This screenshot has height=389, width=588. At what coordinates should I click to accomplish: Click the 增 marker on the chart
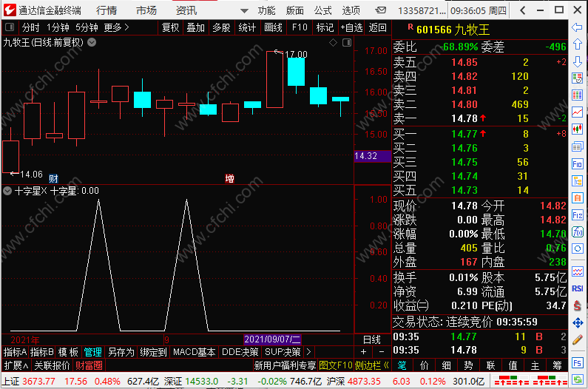(x=229, y=178)
